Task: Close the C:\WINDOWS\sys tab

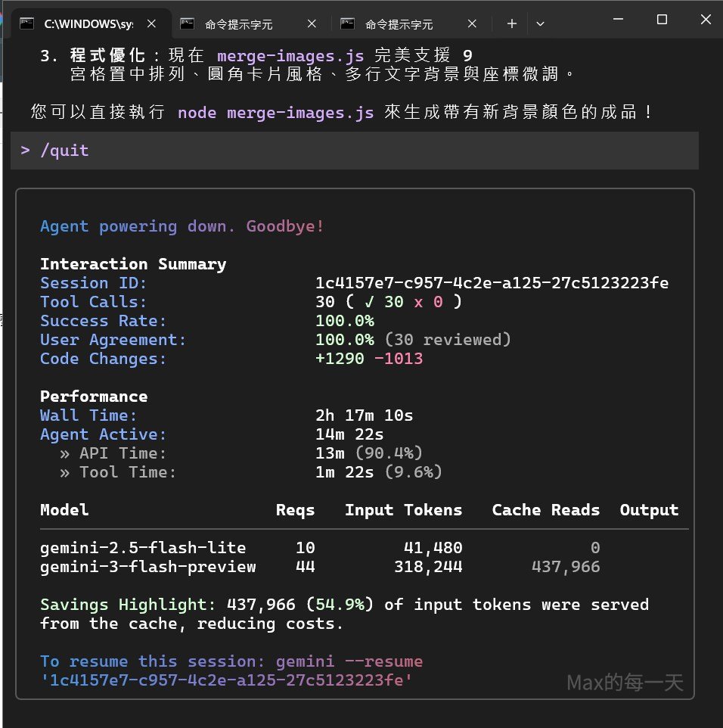Action: point(150,24)
